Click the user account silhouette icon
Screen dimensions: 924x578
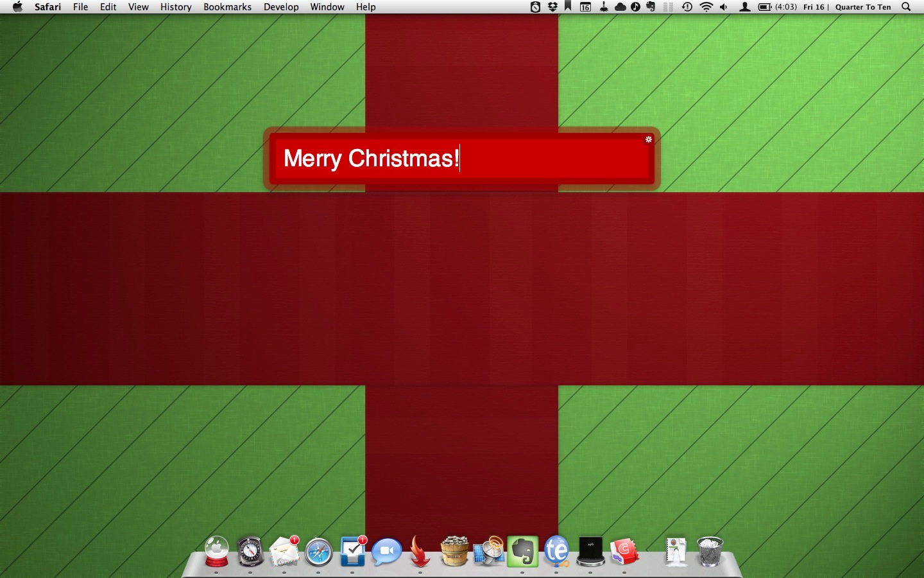click(x=744, y=7)
